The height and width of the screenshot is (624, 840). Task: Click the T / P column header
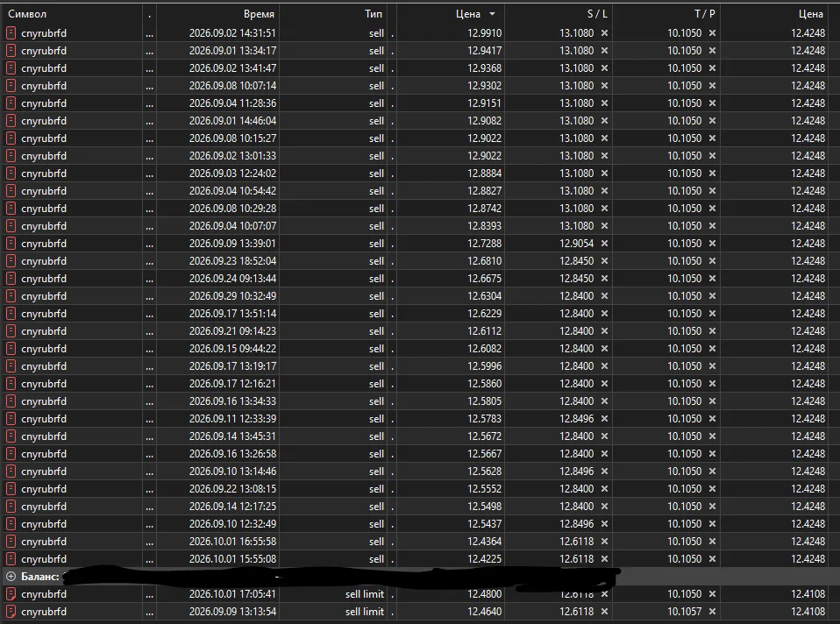(x=705, y=14)
